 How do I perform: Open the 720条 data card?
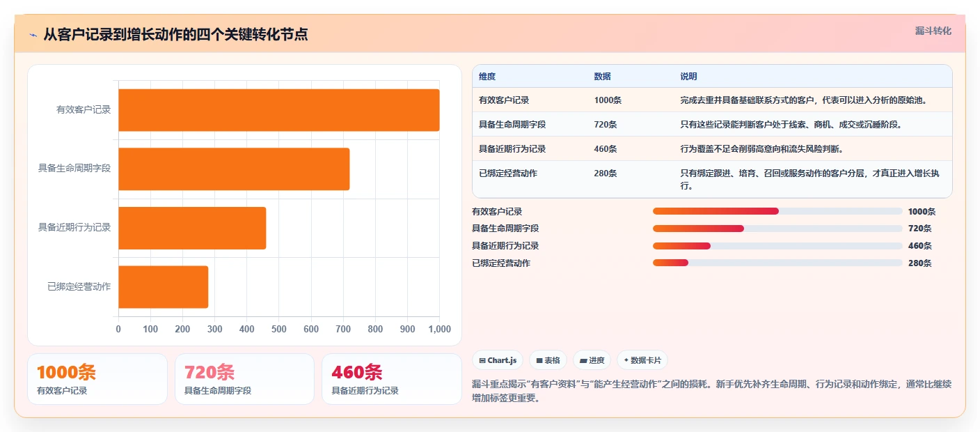click(x=245, y=379)
